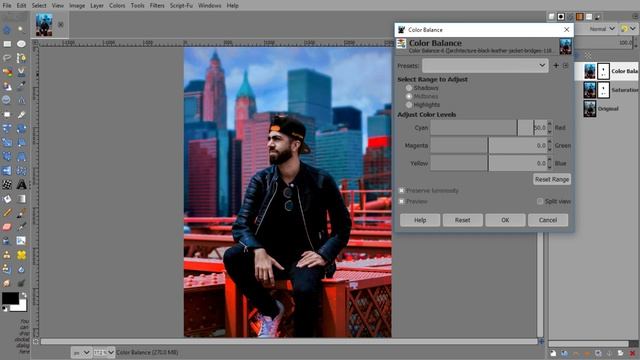This screenshot has width=640, height=360.
Task: Create new layer at panel bottom
Action: (553, 353)
